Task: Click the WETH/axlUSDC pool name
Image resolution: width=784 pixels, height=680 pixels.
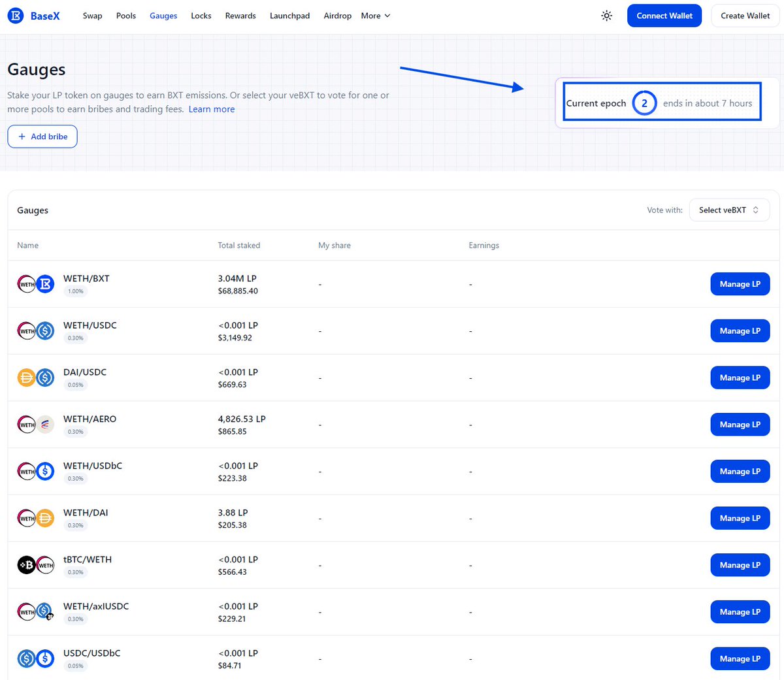Action: pyautogui.click(x=96, y=606)
